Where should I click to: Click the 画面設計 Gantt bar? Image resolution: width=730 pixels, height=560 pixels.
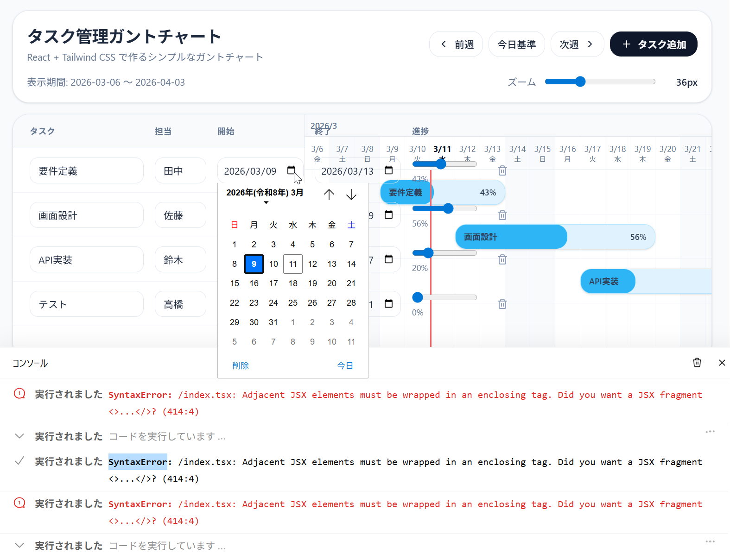[555, 237]
